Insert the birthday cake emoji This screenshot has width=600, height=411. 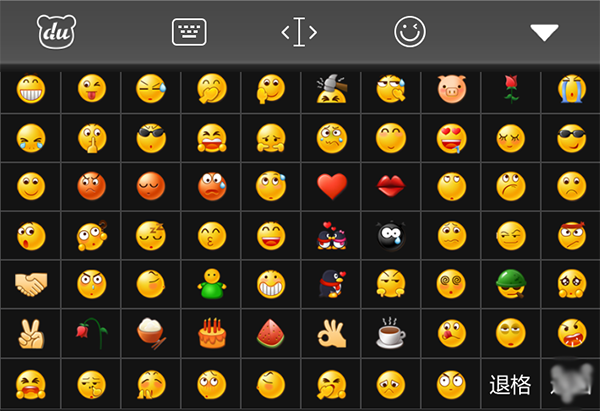212,333
